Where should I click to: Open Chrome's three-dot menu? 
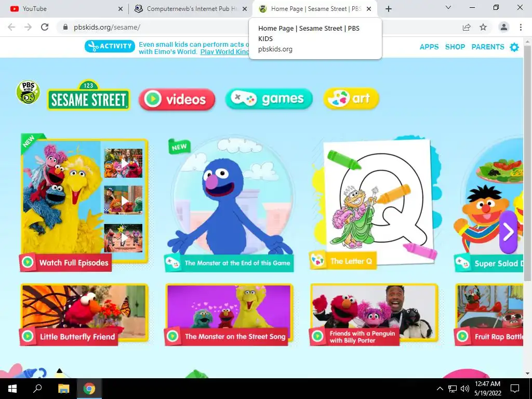[521, 27]
